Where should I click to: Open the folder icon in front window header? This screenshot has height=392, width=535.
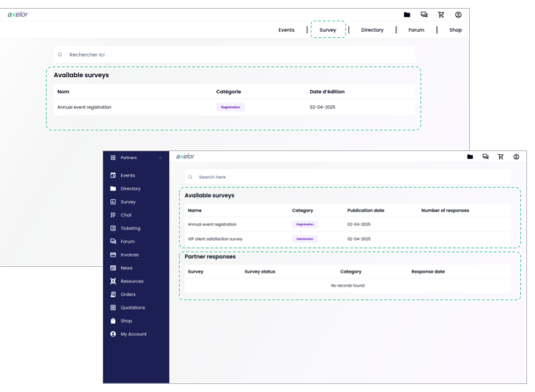coord(470,156)
